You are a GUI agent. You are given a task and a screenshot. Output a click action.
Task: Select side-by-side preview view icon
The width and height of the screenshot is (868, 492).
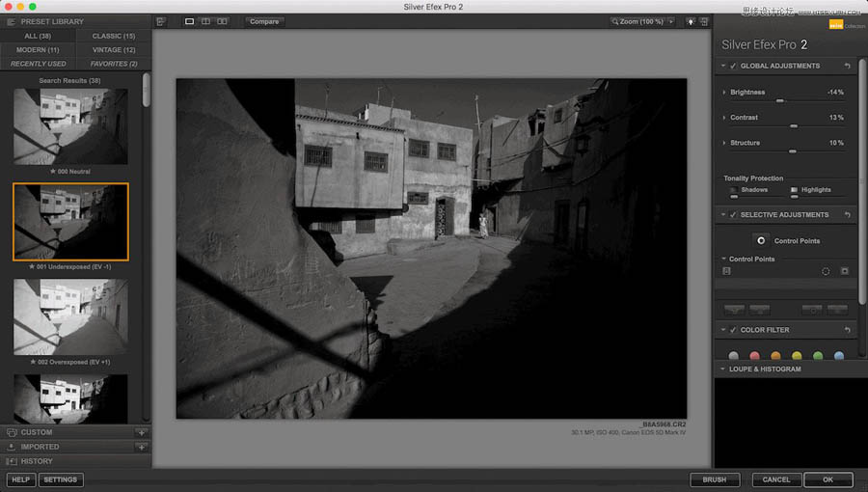(x=222, y=21)
